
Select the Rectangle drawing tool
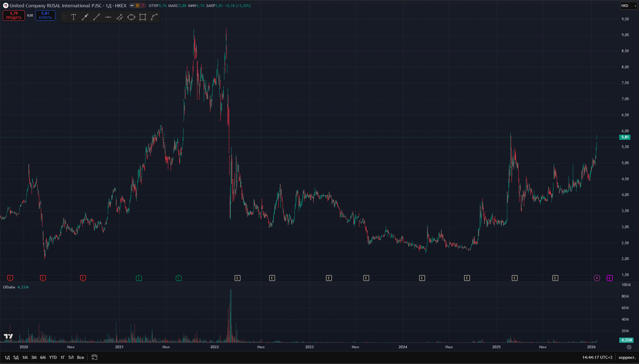tap(143, 17)
